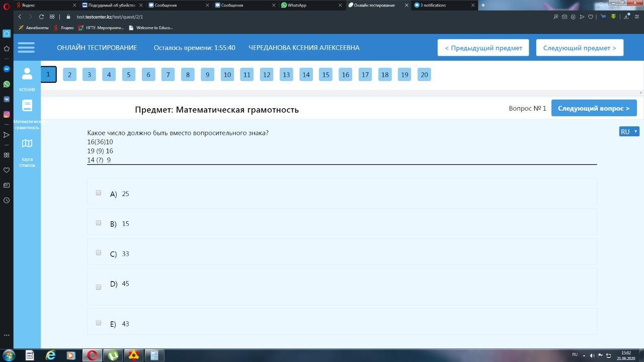Click the КСЕНИЯ user profile icon
Image resolution: width=644 pixels, height=362 pixels.
pyautogui.click(x=27, y=74)
